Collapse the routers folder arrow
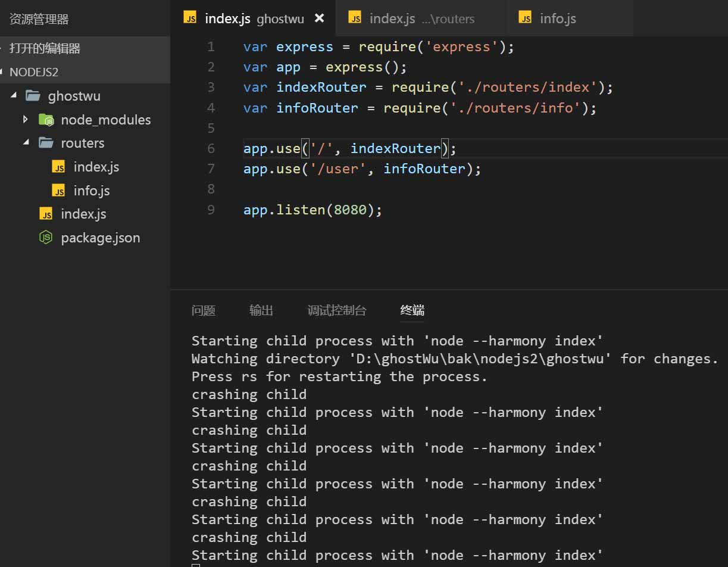728x567 pixels. [x=26, y=143]
